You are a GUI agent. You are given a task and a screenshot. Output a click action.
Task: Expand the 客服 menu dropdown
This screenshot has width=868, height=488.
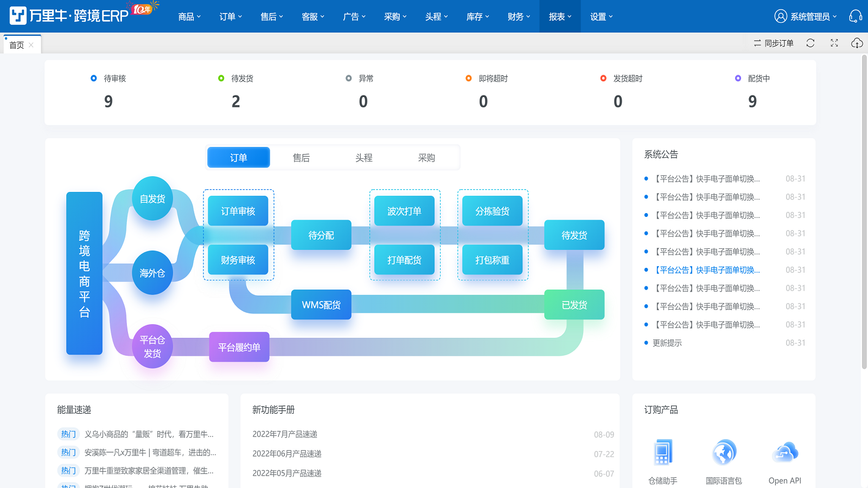(313, 16)
